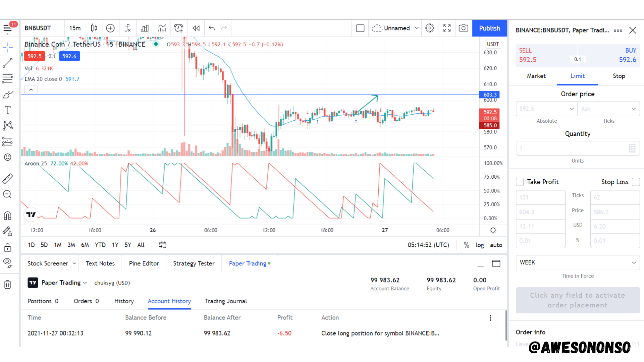Open the indicators fx menu
Screen dimensions: 644x362
point(127,28)
